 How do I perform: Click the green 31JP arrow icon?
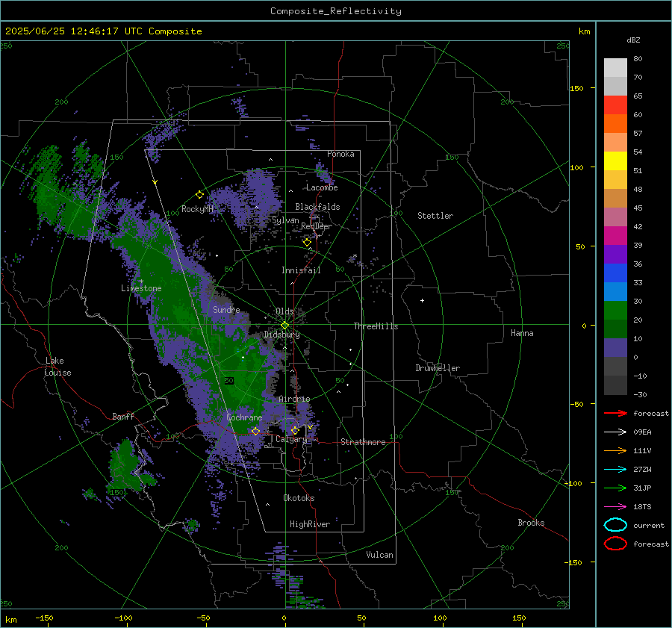(x=615, y=488)
